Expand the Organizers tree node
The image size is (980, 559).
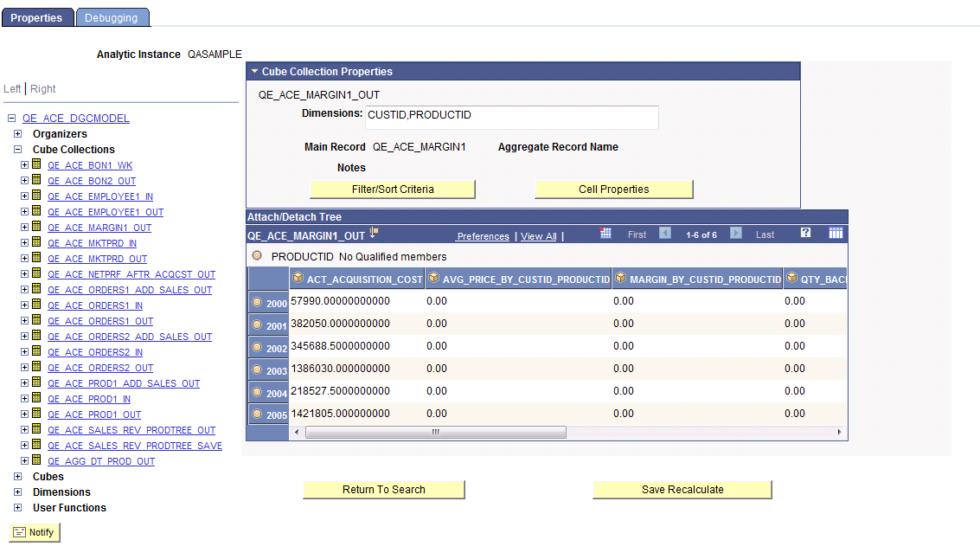pyautogui.click(x=18, y=134)
